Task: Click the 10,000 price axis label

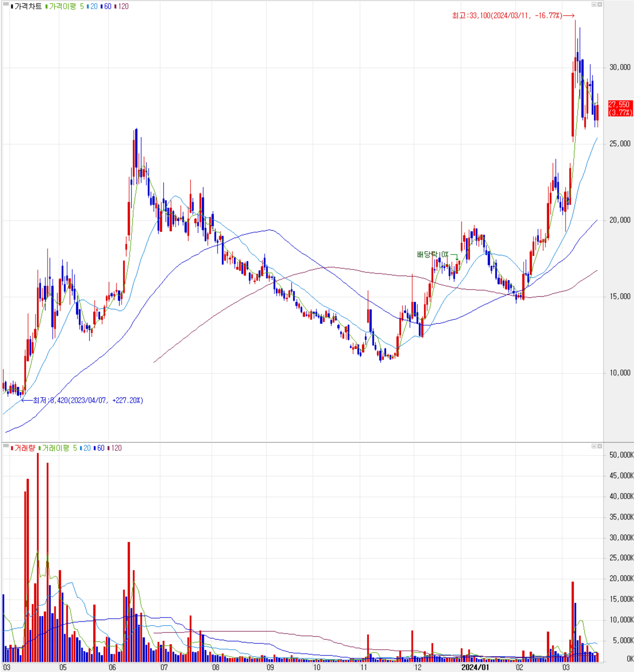Action: point(620,373)
